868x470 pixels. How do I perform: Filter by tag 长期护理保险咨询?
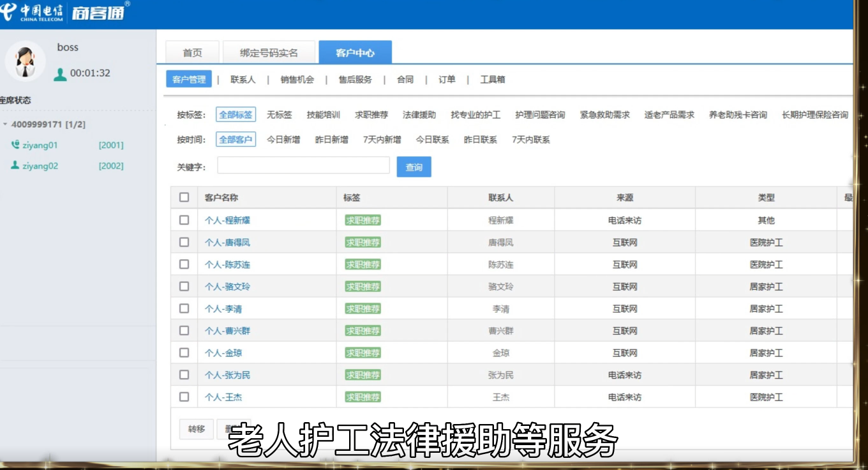pyautogui.click(x=815, y=115)
